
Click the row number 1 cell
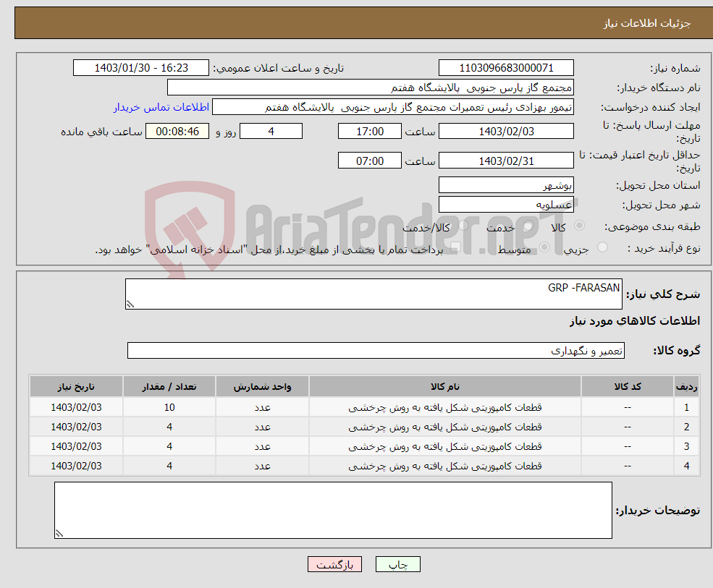687,408
